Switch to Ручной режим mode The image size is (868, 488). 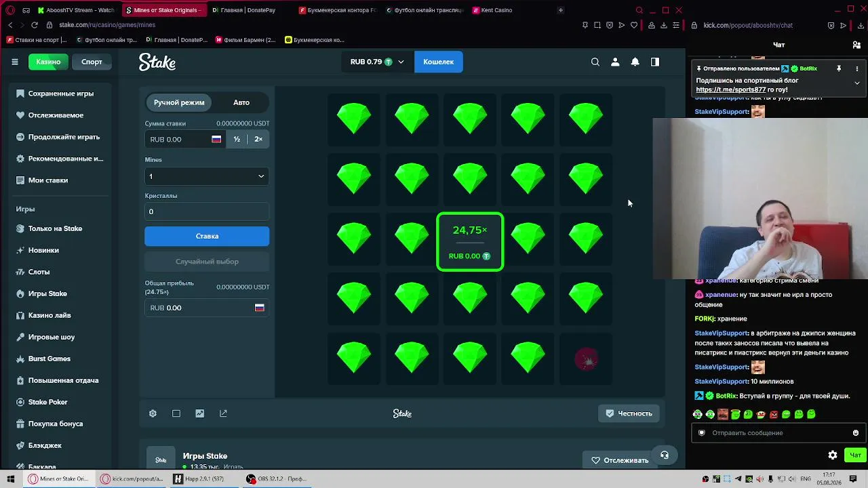[179, 102]
